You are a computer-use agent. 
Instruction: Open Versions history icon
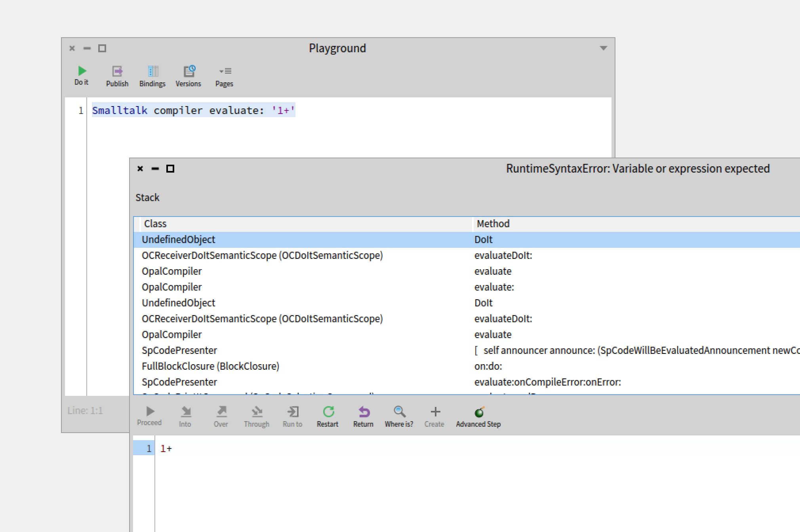[x=189, y=76]
